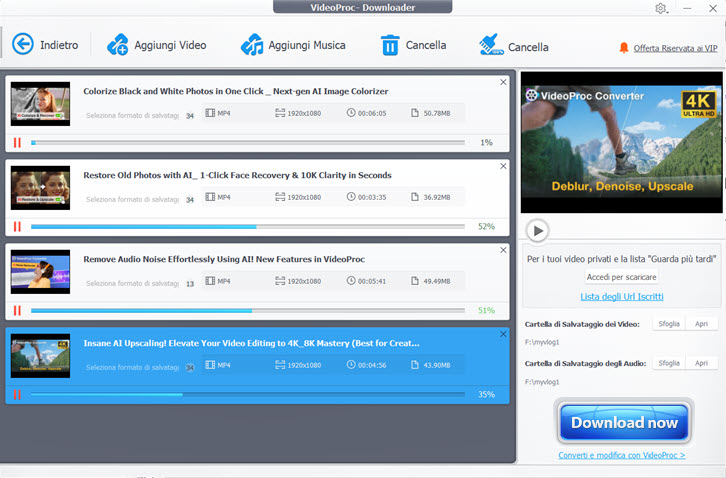
Task: Open the Offerta Riservata ai VIP link
Action: coord(676,48)
